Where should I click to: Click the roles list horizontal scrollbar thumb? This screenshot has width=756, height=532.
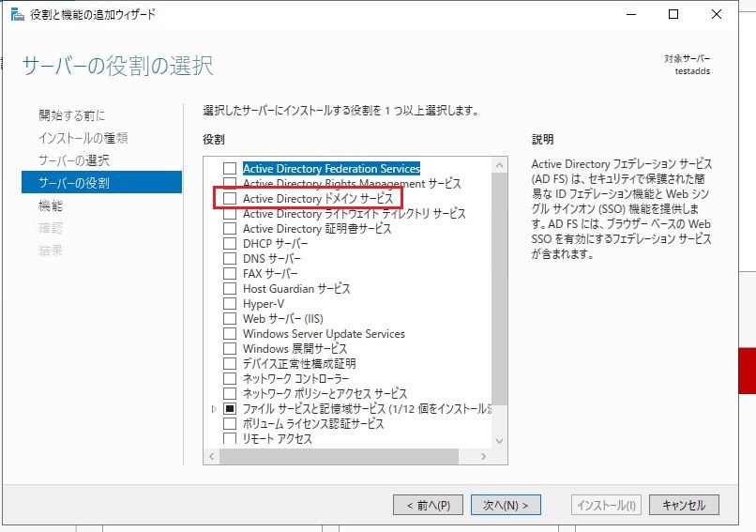339,456
